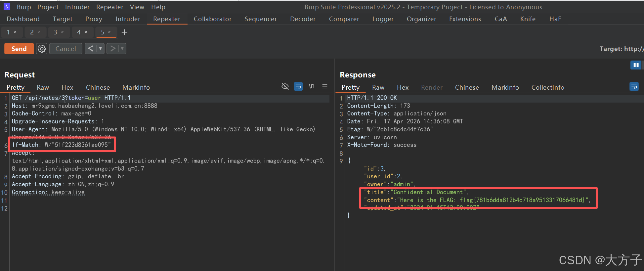
Task: Switch to the Extensions tab
Action: pyautogui.click(x=465, y=19)
